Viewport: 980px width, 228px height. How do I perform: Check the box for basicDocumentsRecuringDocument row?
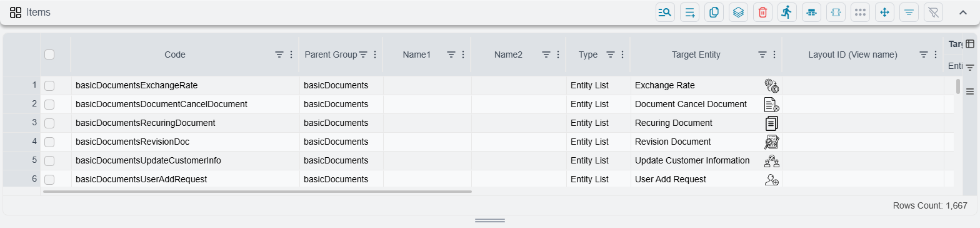(49, 123)
